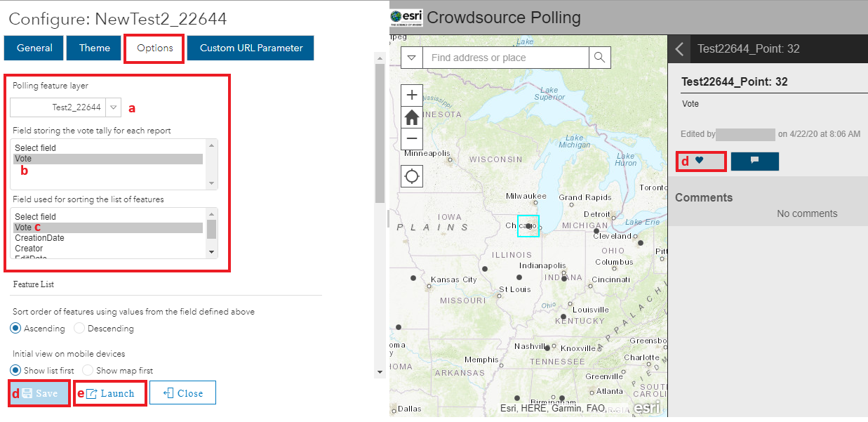Open the Polling feature layer dropdown
The image size is (868, 422).
(x=113, y=107)
